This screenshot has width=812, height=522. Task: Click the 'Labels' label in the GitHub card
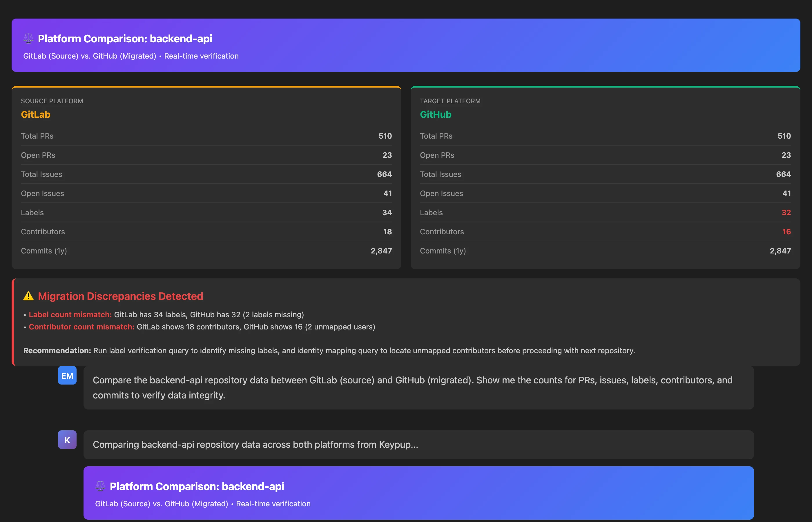[431, 213]
